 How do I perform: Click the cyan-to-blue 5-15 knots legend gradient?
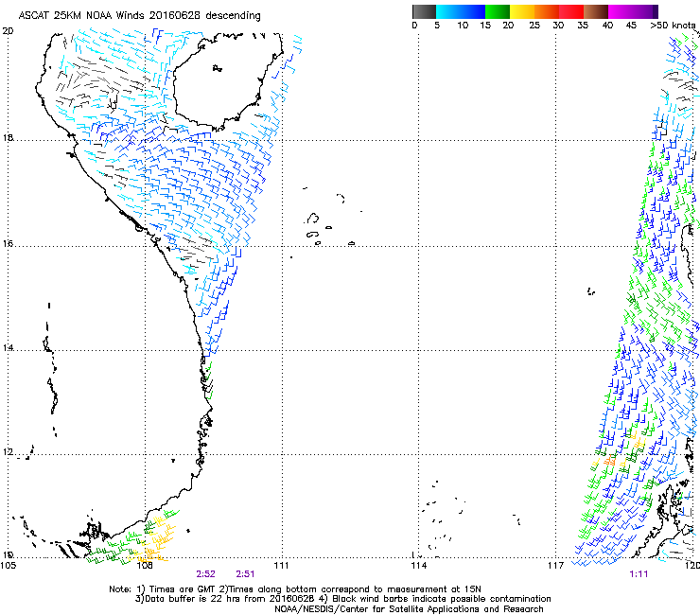point(461,11)
